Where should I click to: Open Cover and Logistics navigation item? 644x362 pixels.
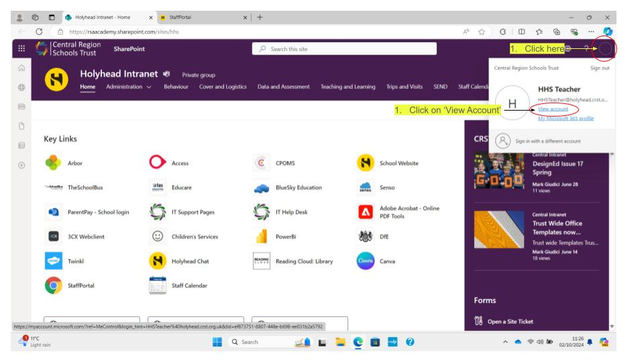(x=223, y=86)
